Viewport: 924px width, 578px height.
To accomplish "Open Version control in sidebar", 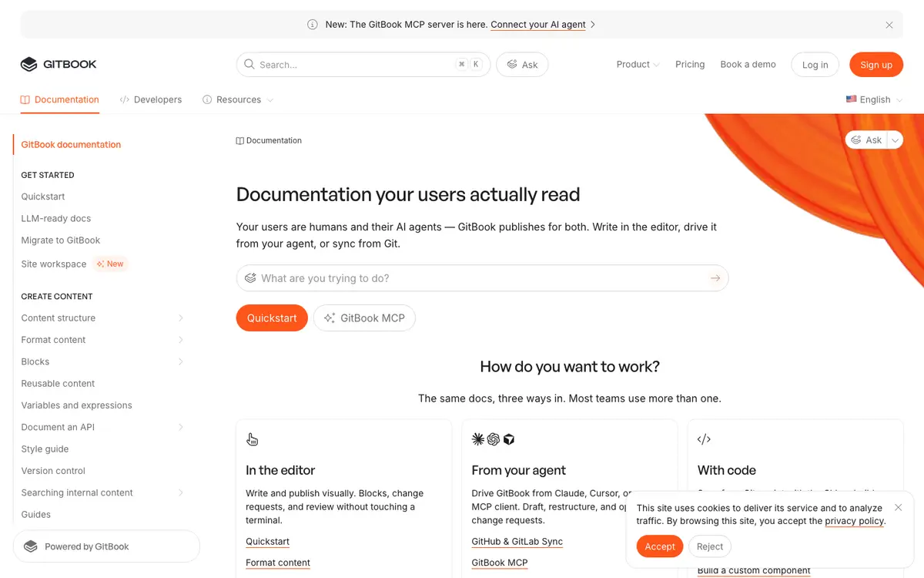I will point(53,471).
